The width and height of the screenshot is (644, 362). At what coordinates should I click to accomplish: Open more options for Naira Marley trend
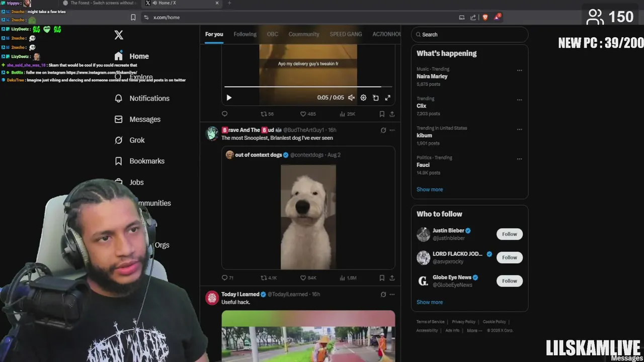[x=519, y=70]
